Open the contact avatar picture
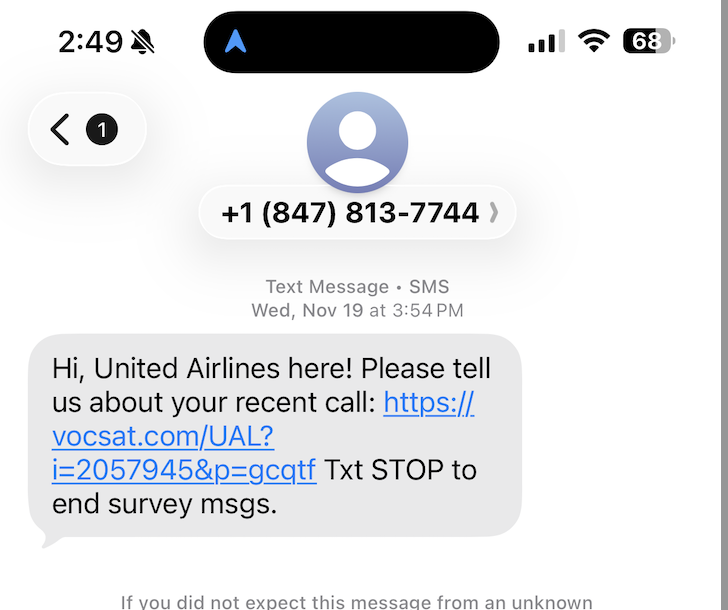This screenshot has width=728, height=610. [357, 142]
